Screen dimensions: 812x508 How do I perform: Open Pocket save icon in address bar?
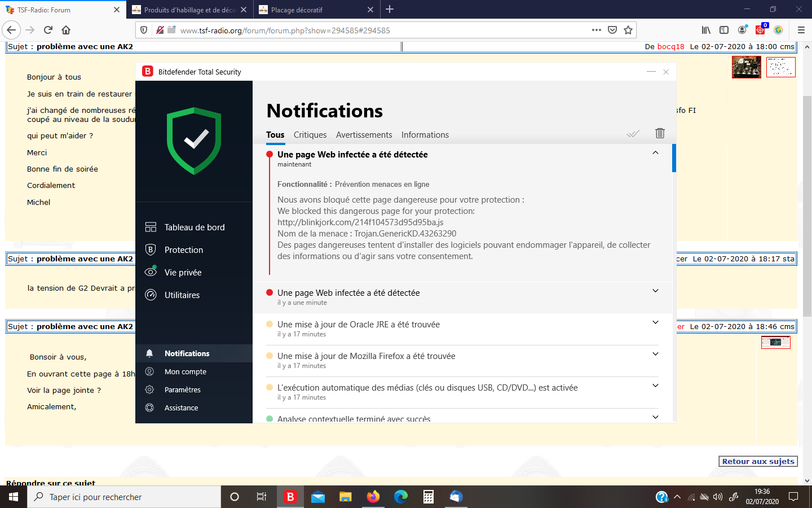click(x=612, y=30)
